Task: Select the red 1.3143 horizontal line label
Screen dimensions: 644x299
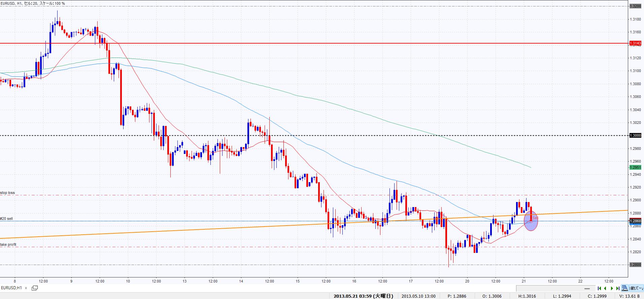Action: coord(635,43)
